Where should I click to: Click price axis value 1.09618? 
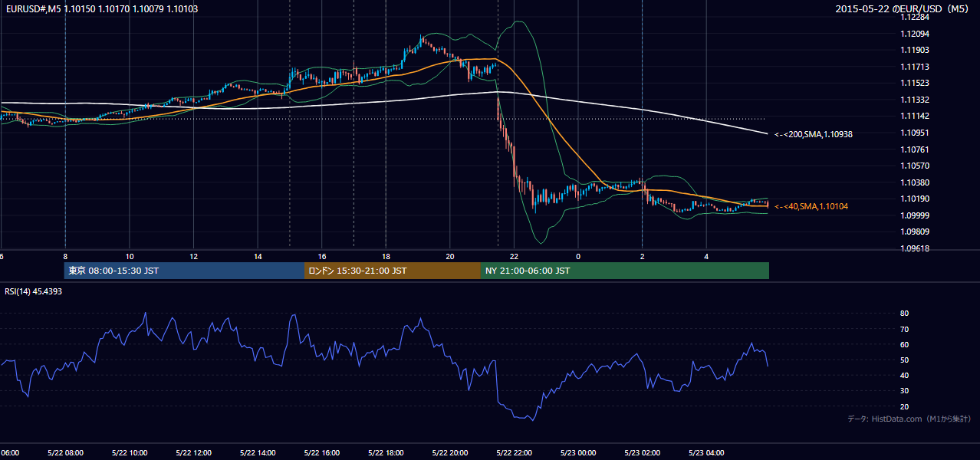click(x=916, y=248)
